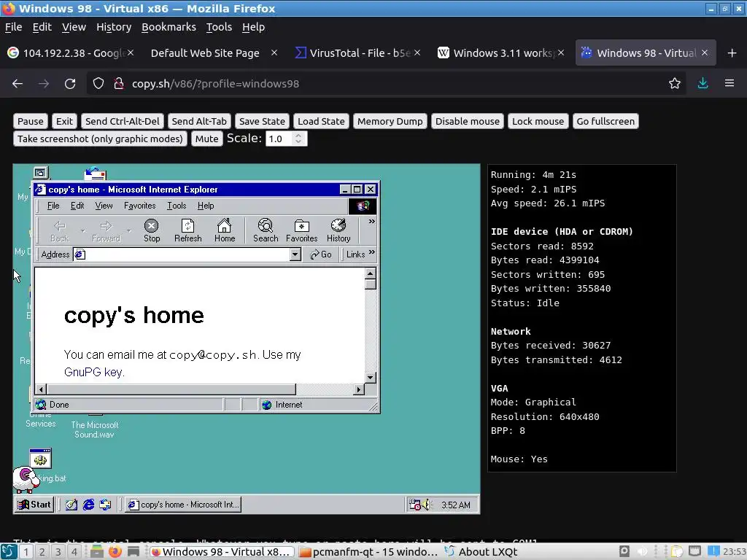747x560 pixels.
Task: Go to Home in IE toolbar
Action: (225, 230)
